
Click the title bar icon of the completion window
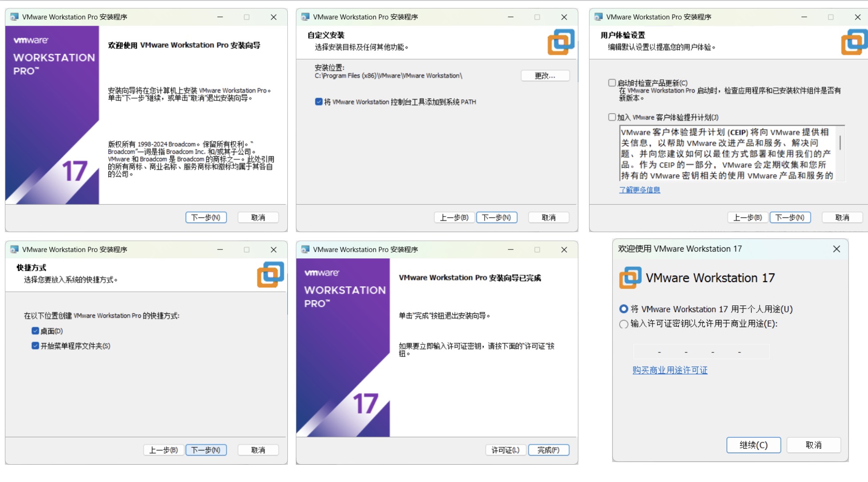305,249
